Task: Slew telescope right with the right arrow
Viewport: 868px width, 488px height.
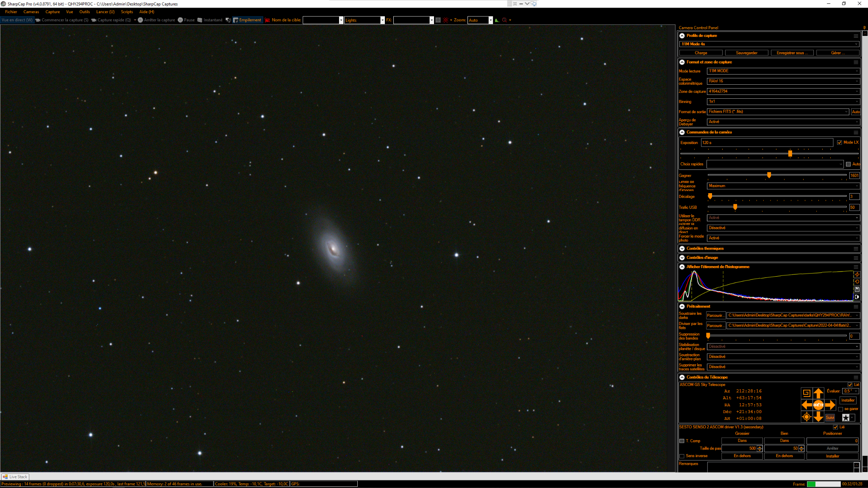Action: click(830, 405)
